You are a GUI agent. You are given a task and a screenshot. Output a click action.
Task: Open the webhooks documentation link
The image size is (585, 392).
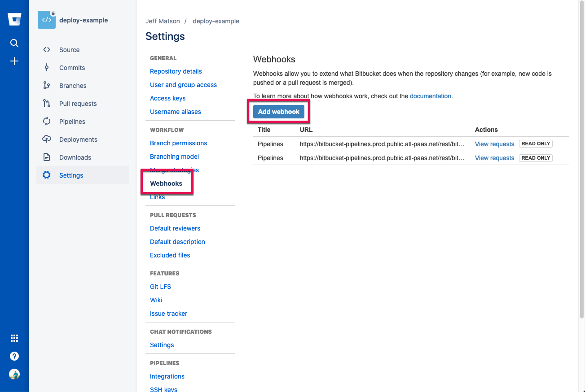click(431, 96)
